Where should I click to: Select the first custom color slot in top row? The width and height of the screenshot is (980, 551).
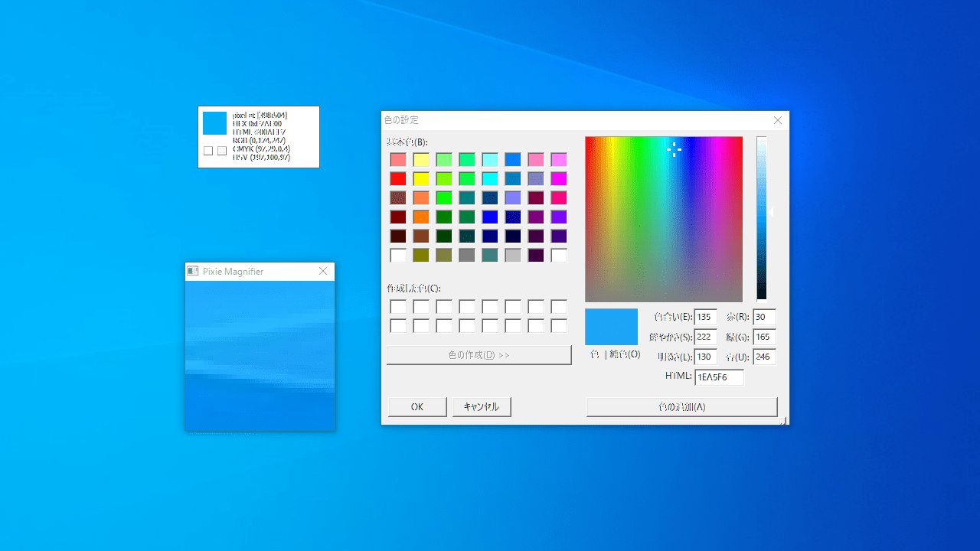tap(398, 307)
